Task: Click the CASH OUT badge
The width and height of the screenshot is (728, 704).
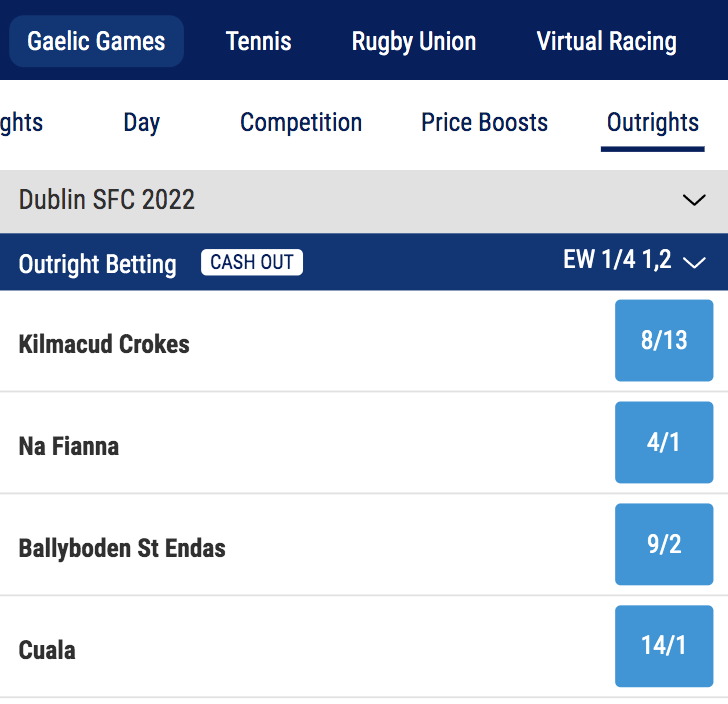Action: coord(252,263)
